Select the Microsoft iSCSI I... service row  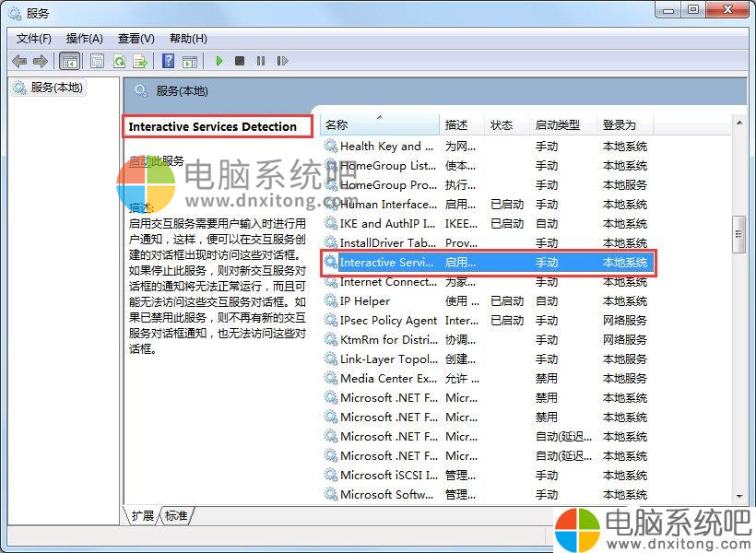487,475
